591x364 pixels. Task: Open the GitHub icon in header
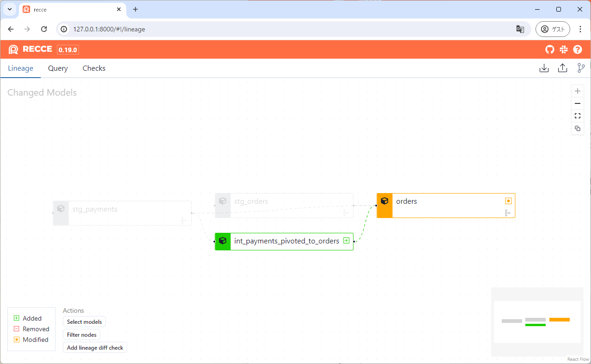click(x=549, y=49)
